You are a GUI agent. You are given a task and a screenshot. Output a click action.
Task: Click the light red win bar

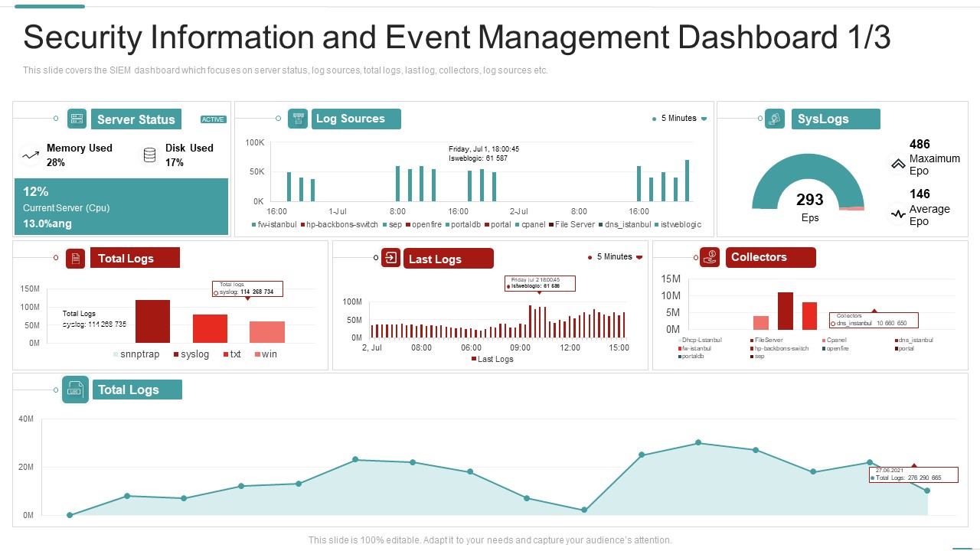click(x=267, y=332)
